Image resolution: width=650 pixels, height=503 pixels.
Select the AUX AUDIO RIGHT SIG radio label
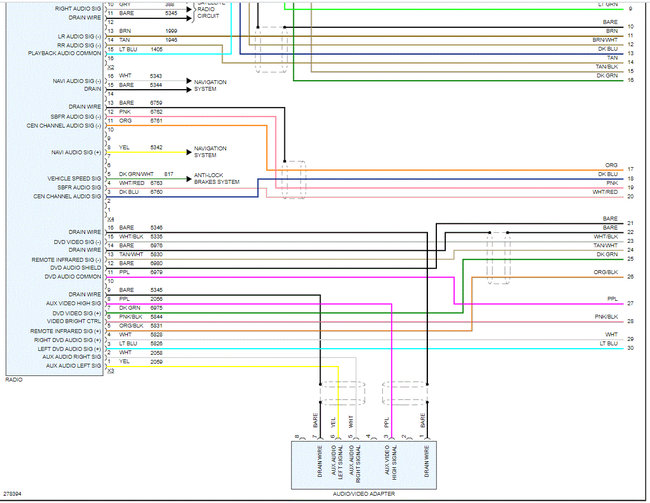(72, 357)
